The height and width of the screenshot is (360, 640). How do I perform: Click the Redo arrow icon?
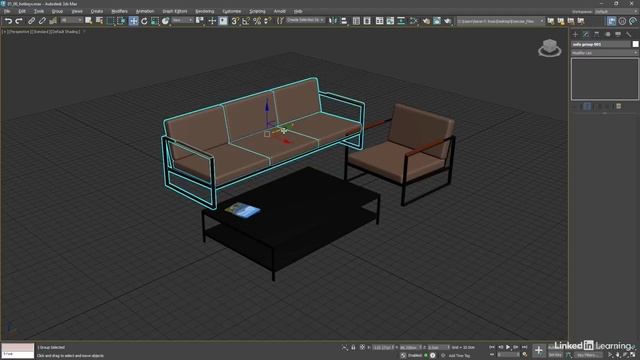[19, 21]
